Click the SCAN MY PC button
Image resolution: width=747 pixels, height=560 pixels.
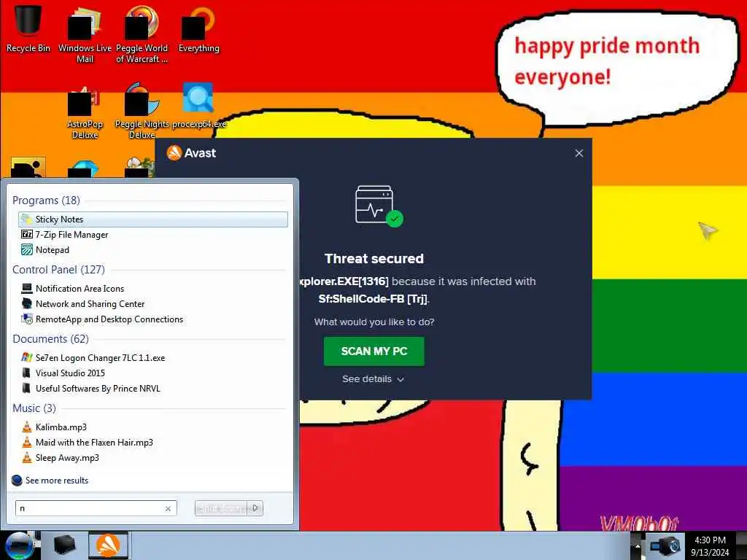(374, 351)
